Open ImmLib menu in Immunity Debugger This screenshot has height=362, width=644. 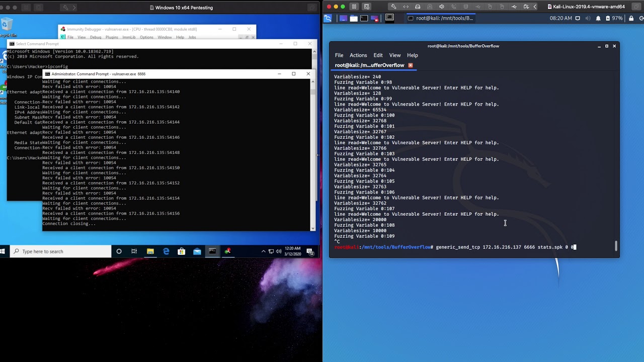click(x=129, y=37)
